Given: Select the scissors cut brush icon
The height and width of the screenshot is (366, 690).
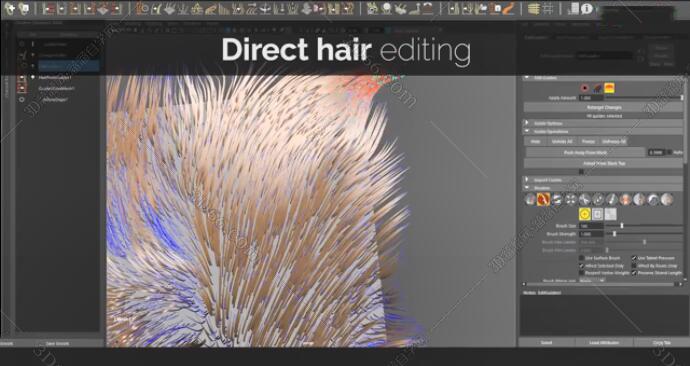Looking at the screenshot, I should coord(584,199).
